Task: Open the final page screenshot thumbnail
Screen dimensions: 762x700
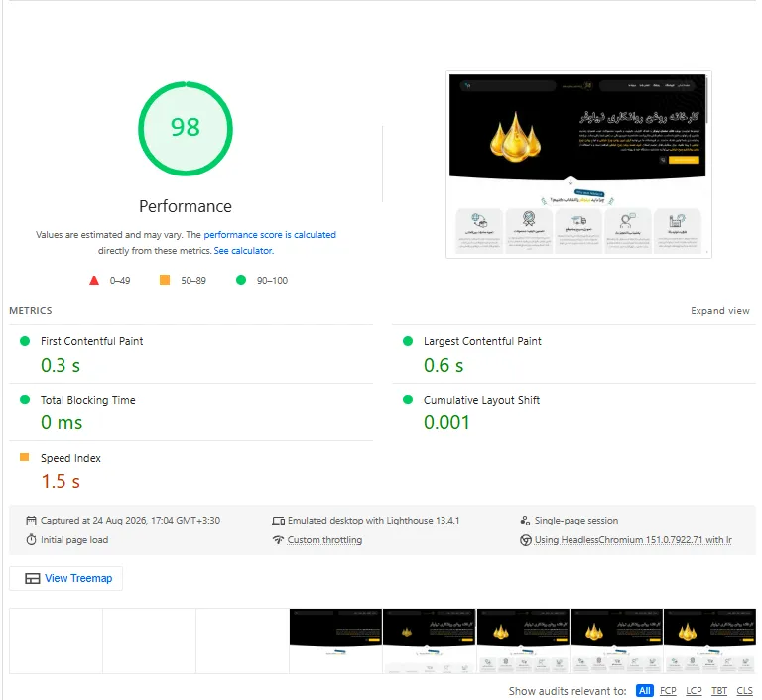Action: click(x=578, y=165)
